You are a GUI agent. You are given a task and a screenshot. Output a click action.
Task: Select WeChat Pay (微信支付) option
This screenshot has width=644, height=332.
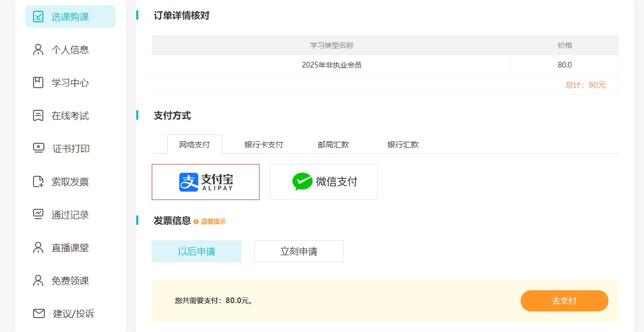coord(324,182)
